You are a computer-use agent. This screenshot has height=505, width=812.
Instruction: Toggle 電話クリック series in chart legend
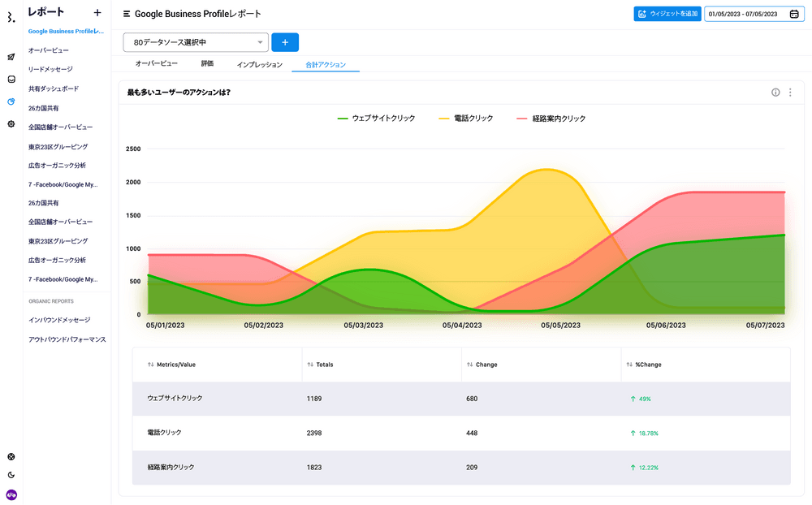coord(465,119)
